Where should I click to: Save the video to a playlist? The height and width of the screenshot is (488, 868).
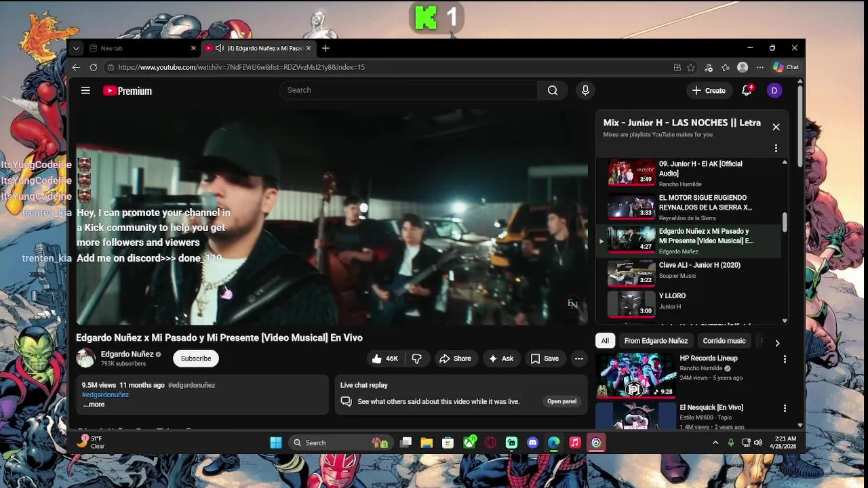(x=545, y=359)
